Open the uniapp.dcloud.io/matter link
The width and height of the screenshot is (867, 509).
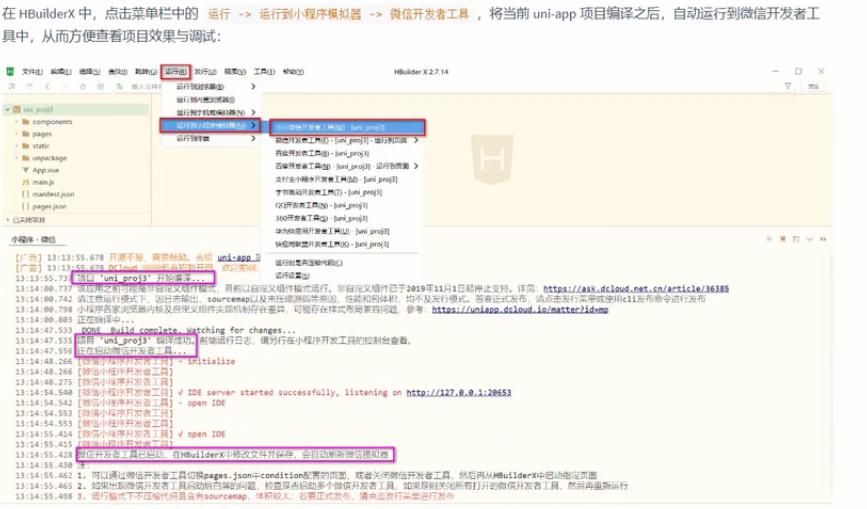[520, 309]
